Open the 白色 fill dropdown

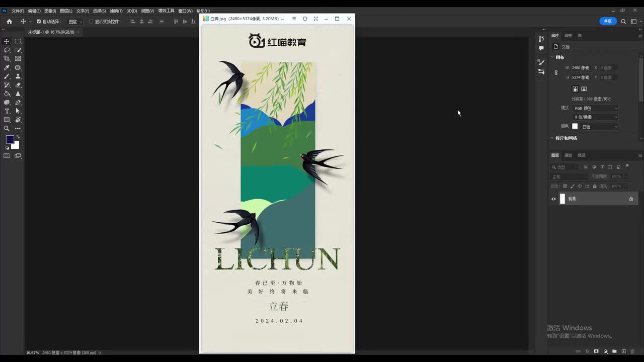(x=599, y=127)
